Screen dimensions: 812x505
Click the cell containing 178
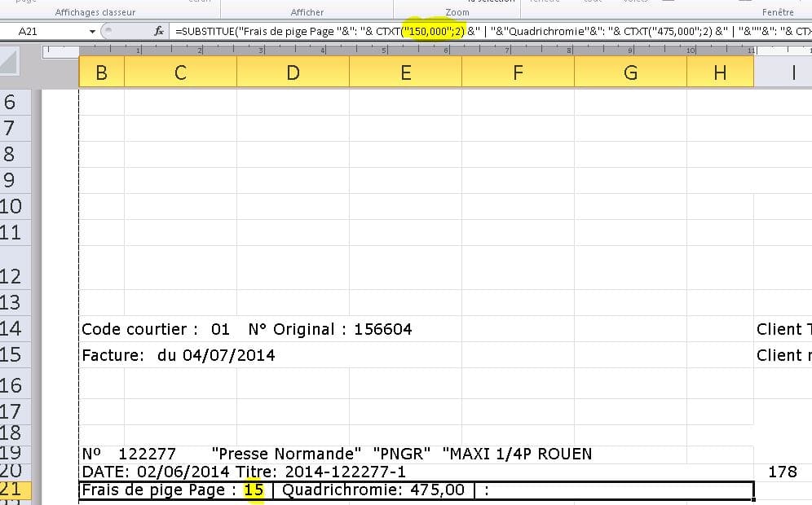point(783,472)
